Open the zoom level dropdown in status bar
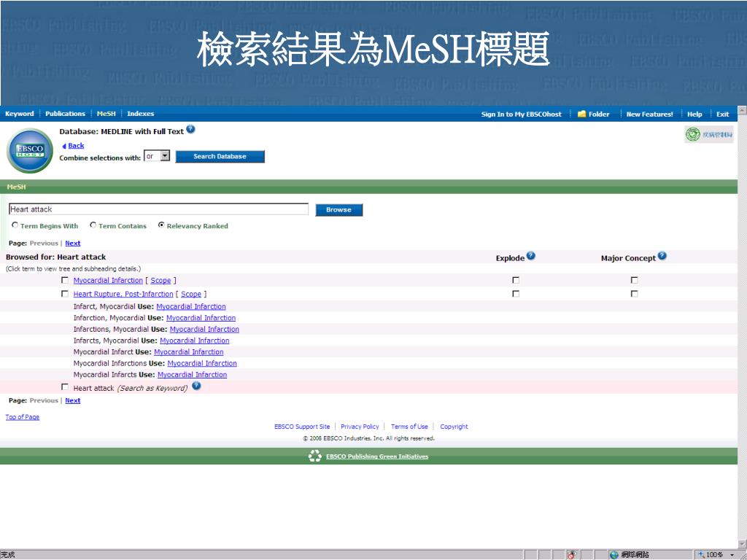 [x=732, y=555]
